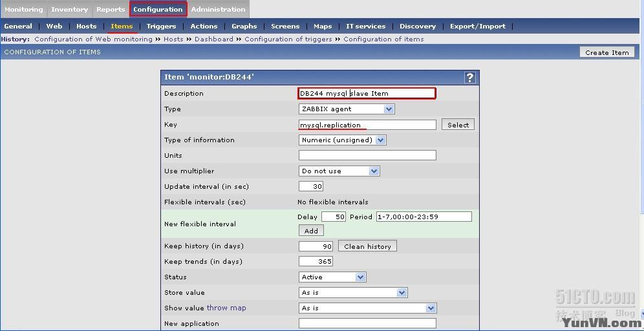Open history link Configuration of triggers

tap(288, 39)
